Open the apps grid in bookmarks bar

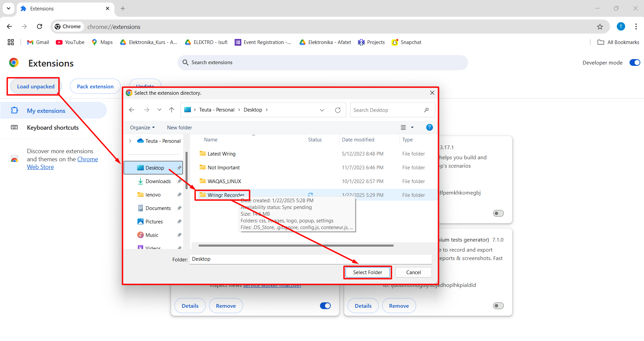pos(11,42)
